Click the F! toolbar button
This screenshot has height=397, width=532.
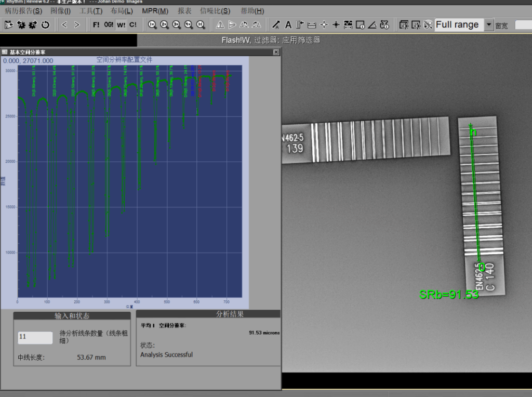(96, 24)
